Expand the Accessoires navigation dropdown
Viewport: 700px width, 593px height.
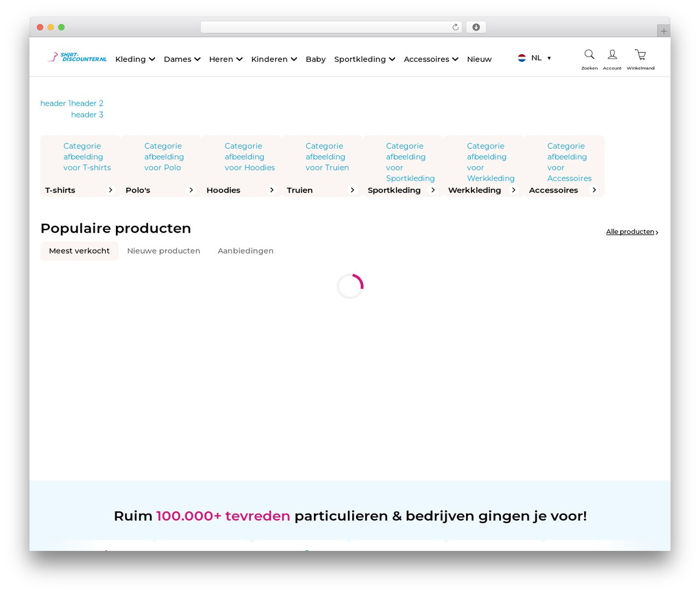pyautogui.click(x=431, y=59)
